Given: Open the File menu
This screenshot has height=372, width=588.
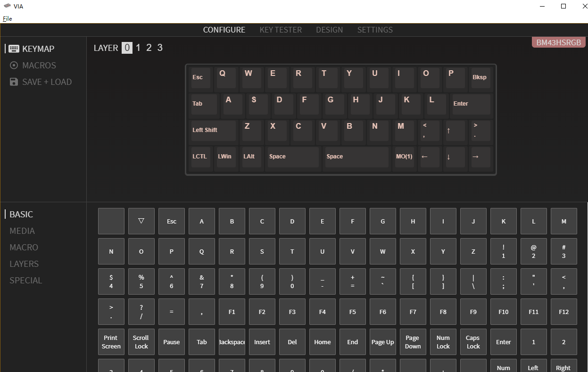Looking at the screenshot, I should pos(7,19).
